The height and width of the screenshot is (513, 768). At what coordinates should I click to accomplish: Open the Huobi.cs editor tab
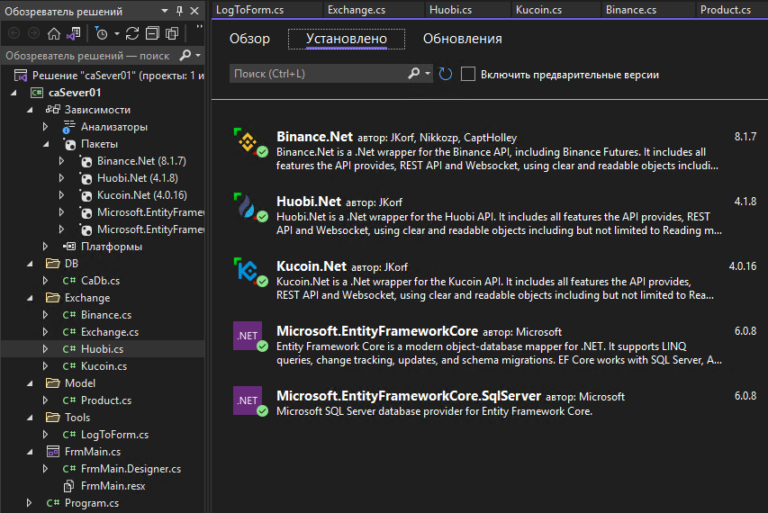coord(450,10)
